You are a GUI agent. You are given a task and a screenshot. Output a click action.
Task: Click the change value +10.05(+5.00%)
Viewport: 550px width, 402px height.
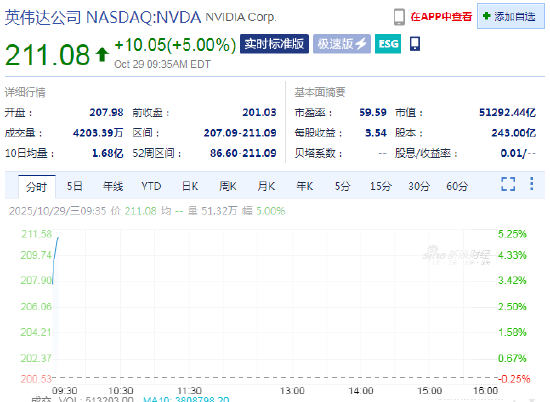175,45
